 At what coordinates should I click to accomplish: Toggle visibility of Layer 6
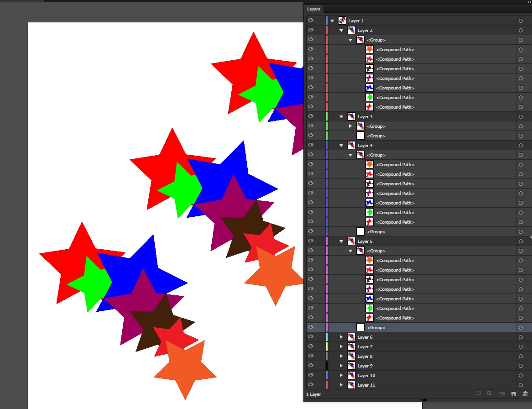(x=311, y=337)
